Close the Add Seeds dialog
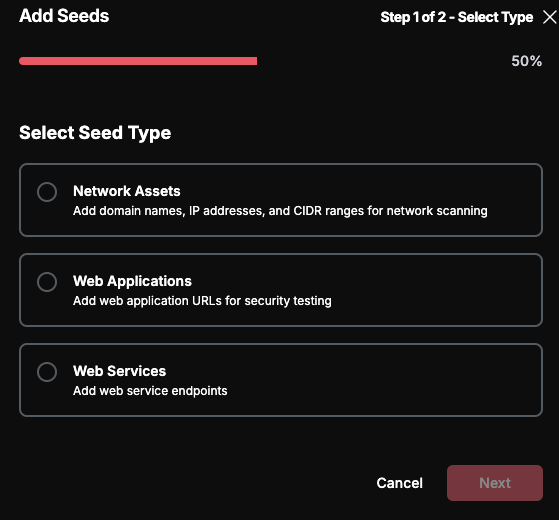 (549, 17)
